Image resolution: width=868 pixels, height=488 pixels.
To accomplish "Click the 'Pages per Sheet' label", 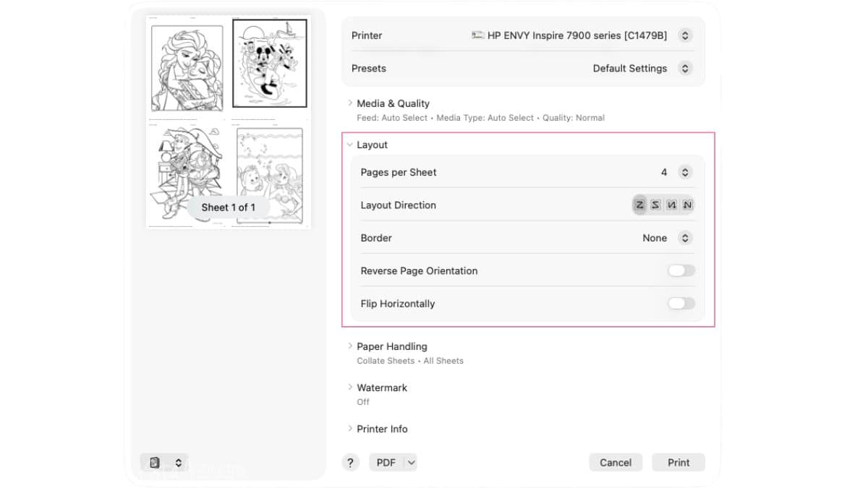I will (399, 172).
